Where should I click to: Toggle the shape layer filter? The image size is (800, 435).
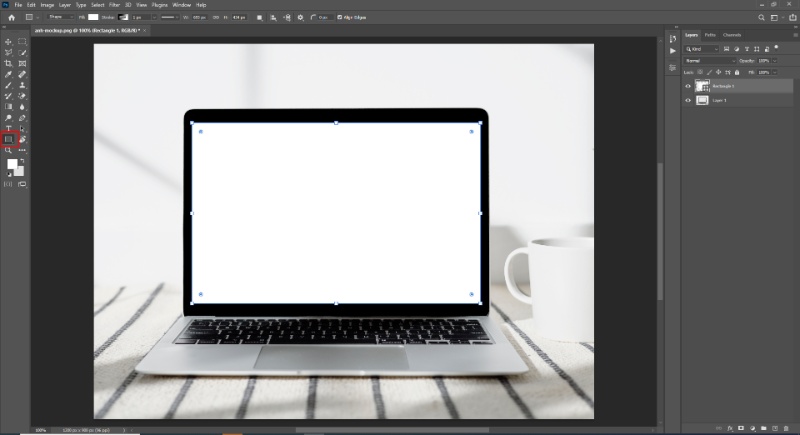757,49
